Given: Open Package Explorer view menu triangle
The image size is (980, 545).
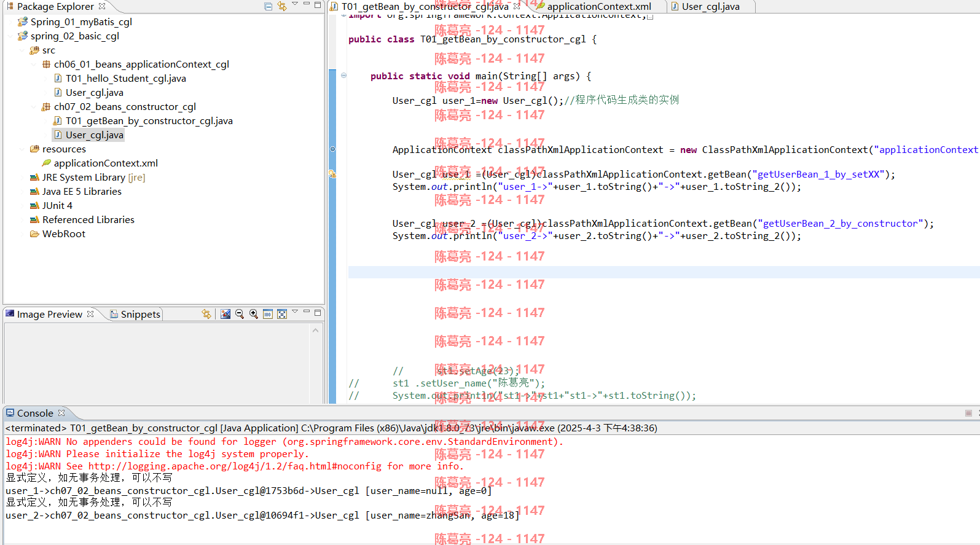Looking at the screenshot, I should [x=295, y=4].
